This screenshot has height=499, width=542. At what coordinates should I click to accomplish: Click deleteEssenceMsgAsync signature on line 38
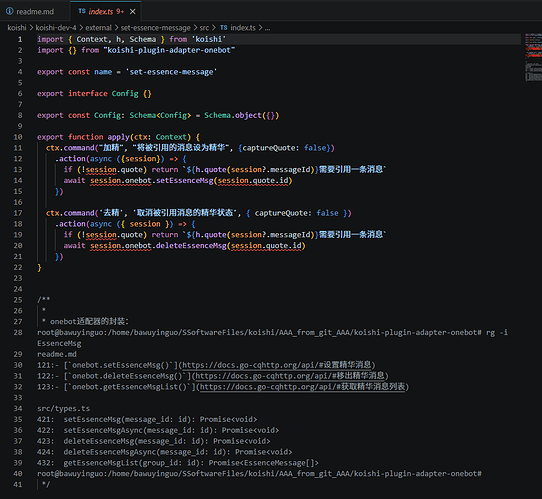178,452
